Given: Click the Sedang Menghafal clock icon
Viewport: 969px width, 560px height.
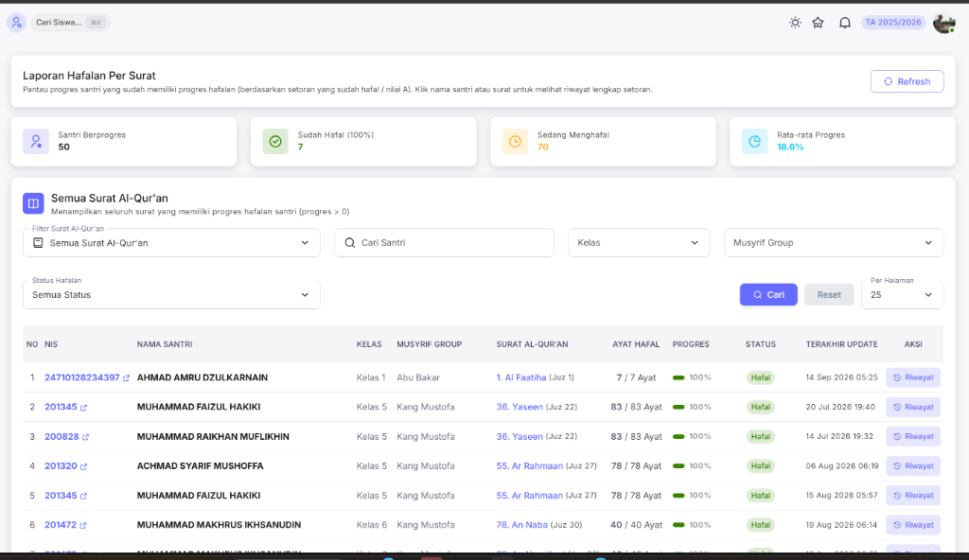Looking at the screenshot, I should [x=515, y=142].
